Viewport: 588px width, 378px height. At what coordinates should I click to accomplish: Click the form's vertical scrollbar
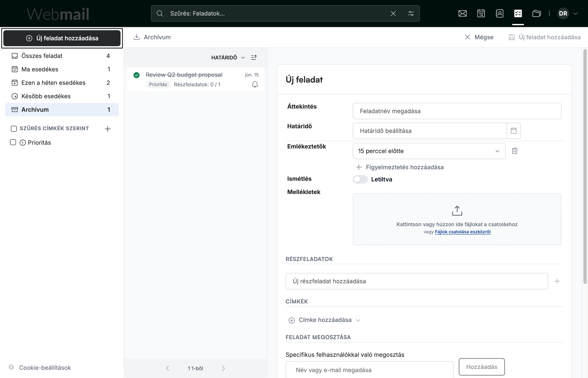point(585,167)
